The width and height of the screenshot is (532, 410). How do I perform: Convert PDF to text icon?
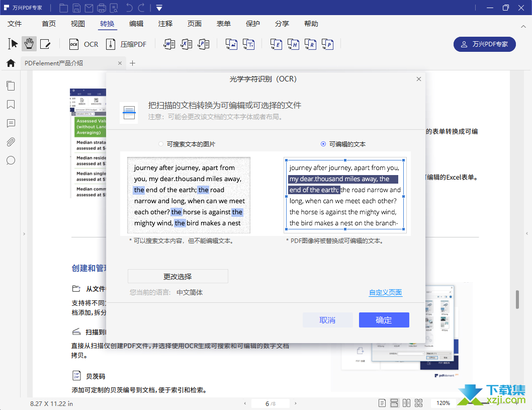(249, 44)
